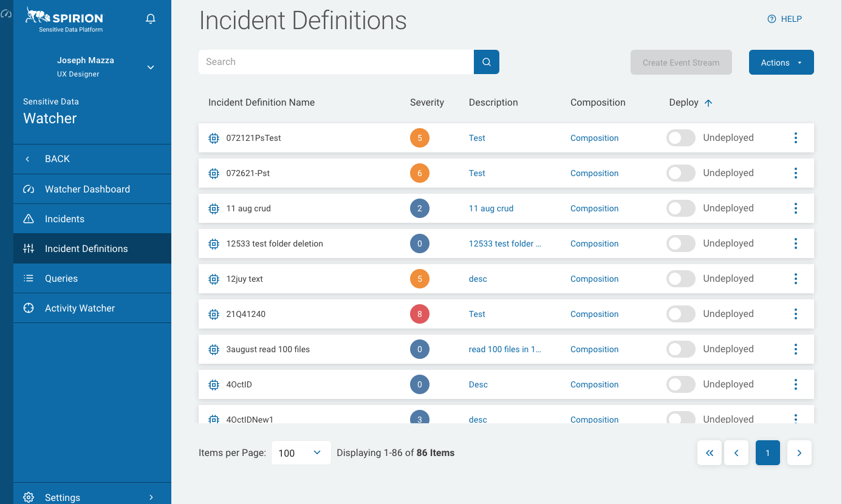Open Watcher Dashboard in the sidebar

[x=87, y=189]
